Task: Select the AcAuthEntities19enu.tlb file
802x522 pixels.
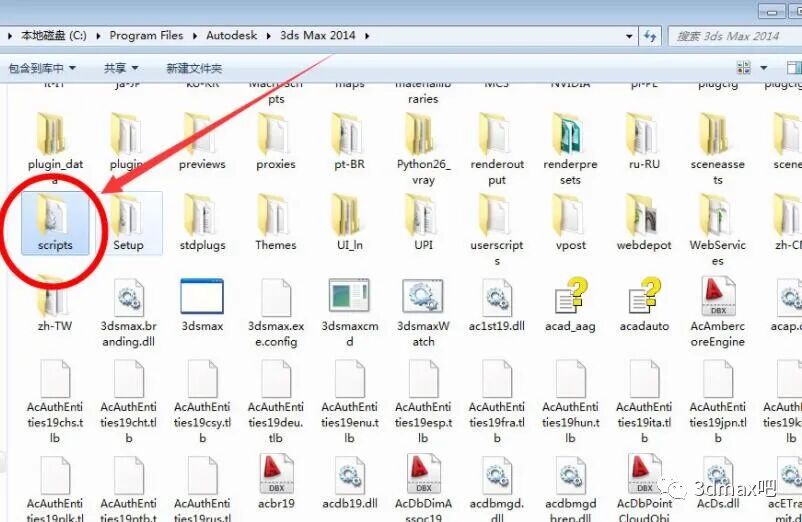Action: pos(349,401)
